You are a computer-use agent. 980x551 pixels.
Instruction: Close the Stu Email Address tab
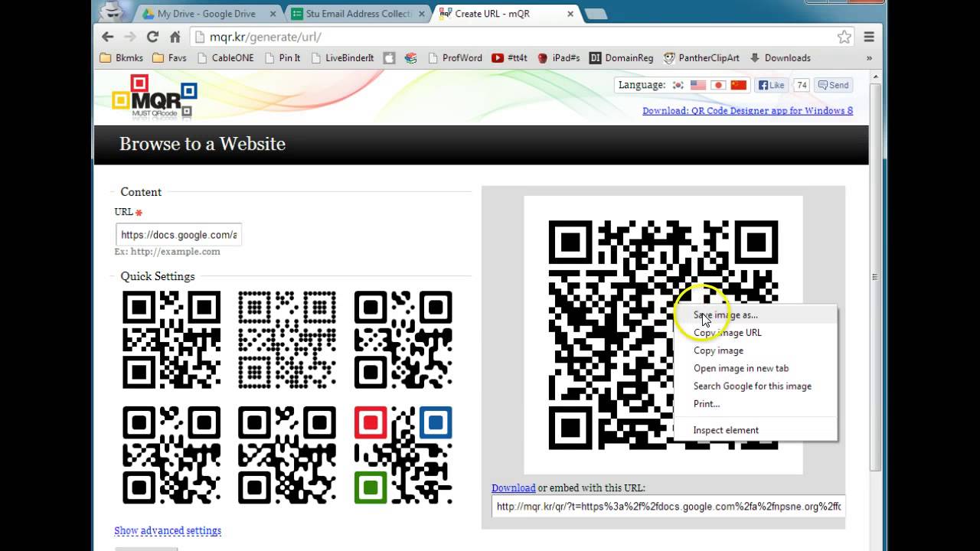pyautogui.click(x=421, y=14)
